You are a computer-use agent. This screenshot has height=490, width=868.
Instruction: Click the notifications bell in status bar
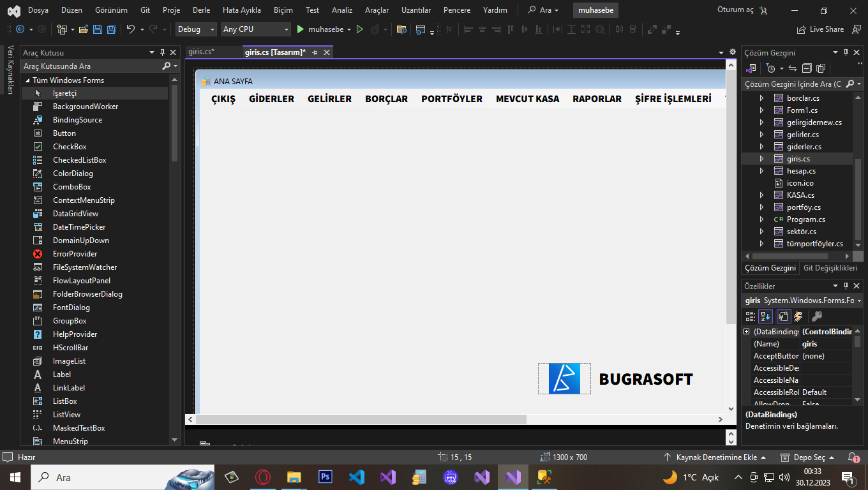[853, 457]
